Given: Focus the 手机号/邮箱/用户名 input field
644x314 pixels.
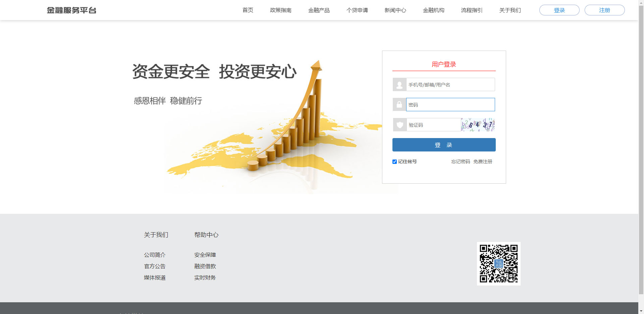Looking at the screenshot, I should (x=450, y=85).
